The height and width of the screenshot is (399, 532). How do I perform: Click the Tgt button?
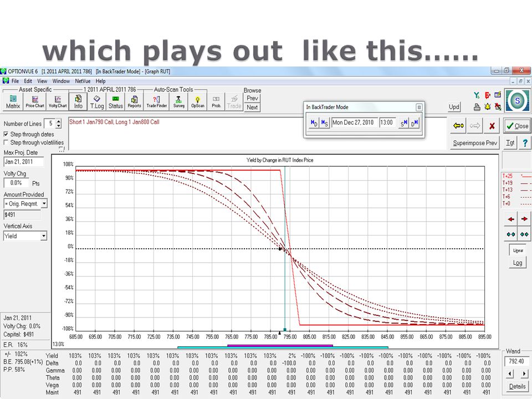[x=510, y=143]
